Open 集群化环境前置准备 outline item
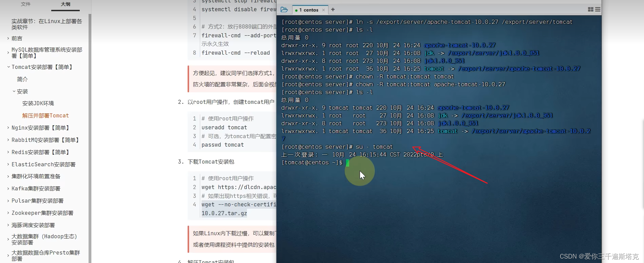This screenshot has width=644, height=263. 36,176
